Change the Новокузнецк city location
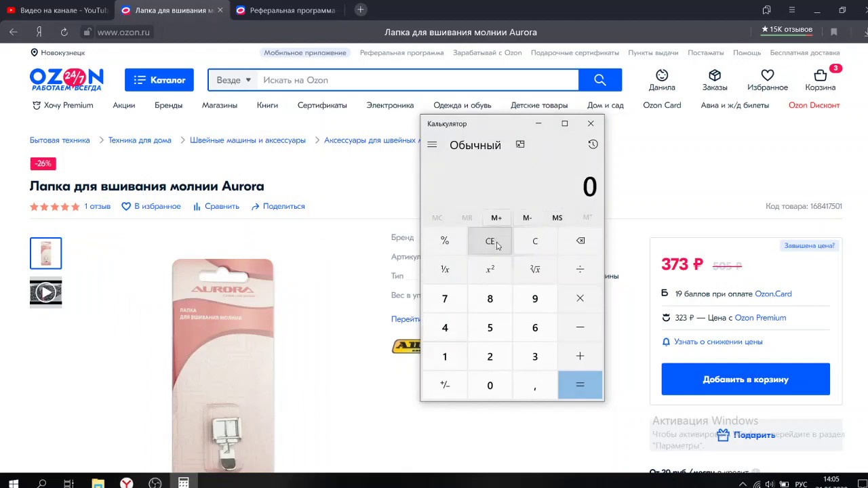Image resolution: width=868 pixels, height=488 pixels. [x=58, y=52]
